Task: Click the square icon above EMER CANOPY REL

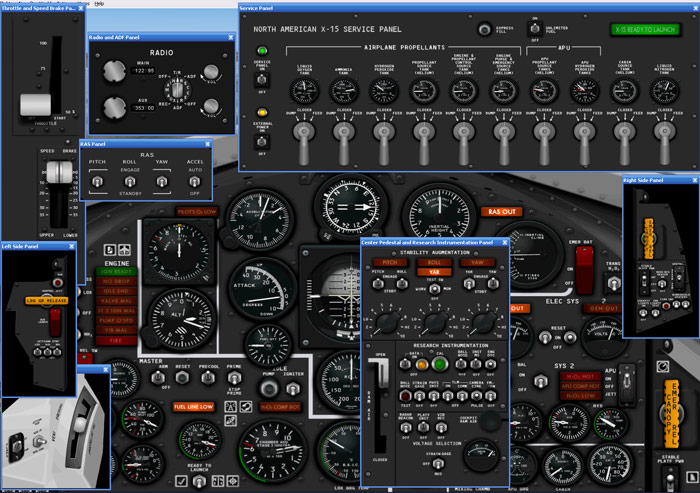Action: point(663,367)
